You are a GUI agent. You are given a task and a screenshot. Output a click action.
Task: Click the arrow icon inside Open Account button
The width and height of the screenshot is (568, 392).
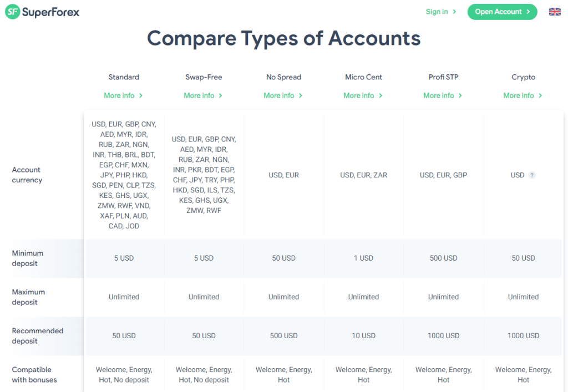[x=528, y=12]
